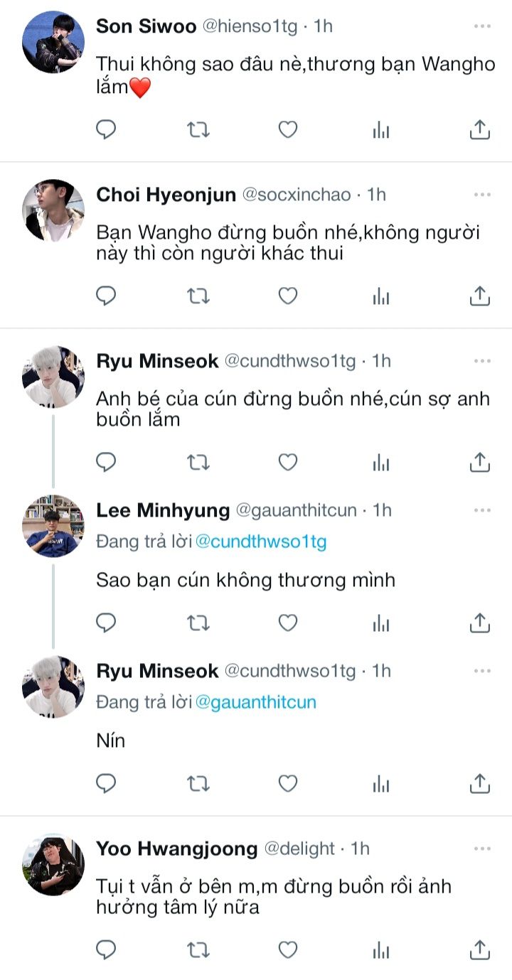The width and height of the screenshot is (512, 980).
Task: Retweet Lee Minhyung's reply
Action: pyautogui.click(x=198, y=623)
